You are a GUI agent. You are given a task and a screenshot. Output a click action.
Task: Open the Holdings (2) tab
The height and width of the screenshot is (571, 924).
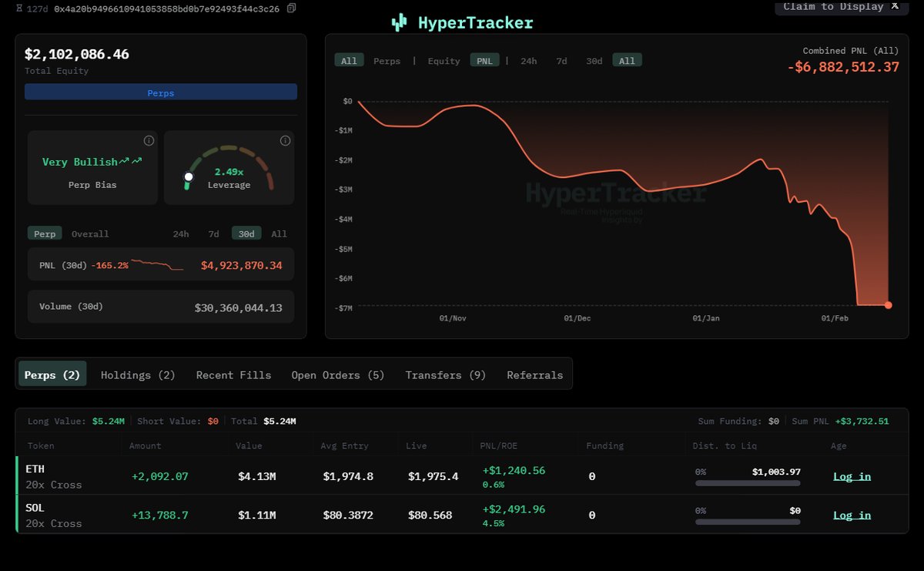pyautogui.click(x=138, y=375)
